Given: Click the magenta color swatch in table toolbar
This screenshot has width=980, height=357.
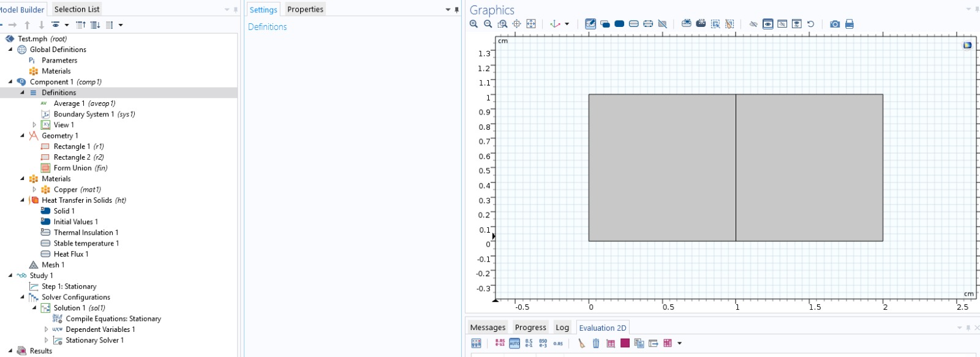Looking at the screenshot, I should [x=625, y=344].
